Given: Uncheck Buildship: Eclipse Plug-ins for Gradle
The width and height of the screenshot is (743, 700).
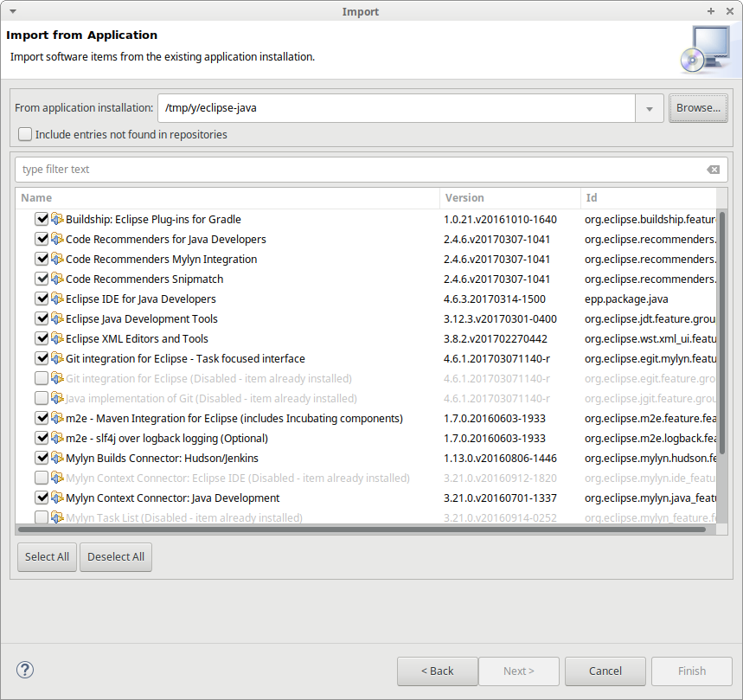Looking at the screenshot, I should pos(42,219).
